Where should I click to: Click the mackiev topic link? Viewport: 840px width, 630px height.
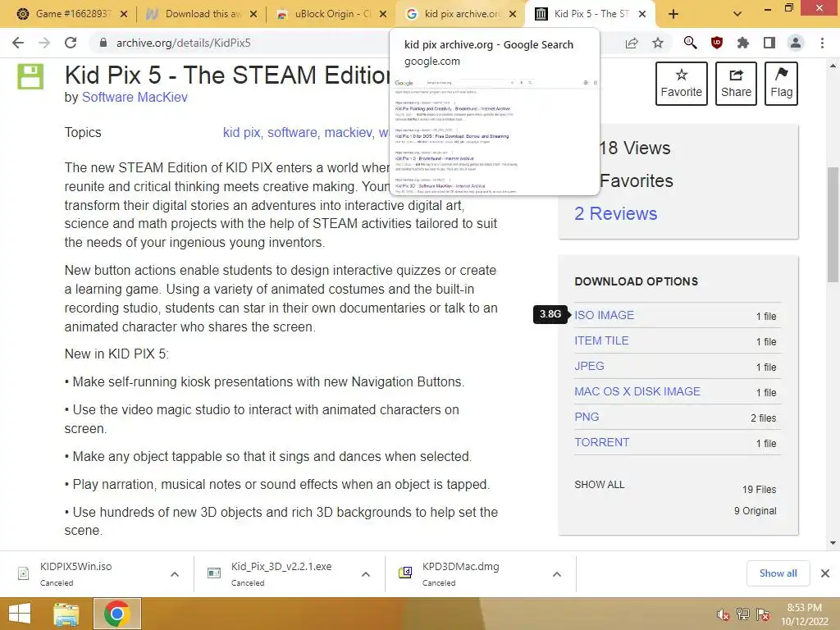(348, 132)
